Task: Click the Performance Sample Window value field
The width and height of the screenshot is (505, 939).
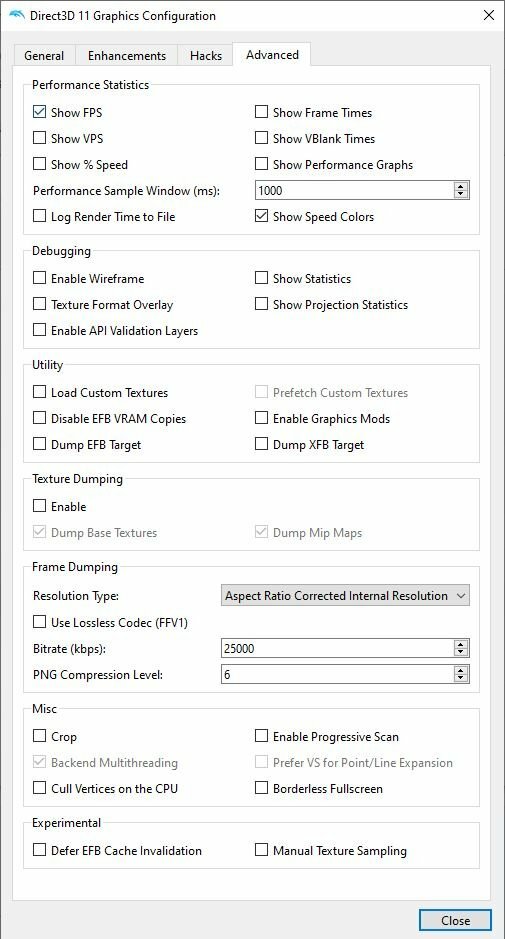Action: pos(354,190)
